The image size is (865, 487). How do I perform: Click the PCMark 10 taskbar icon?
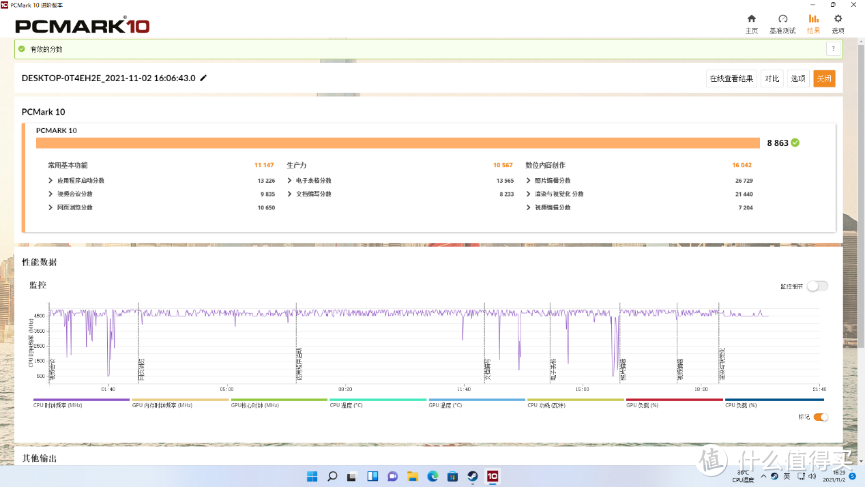492,476
